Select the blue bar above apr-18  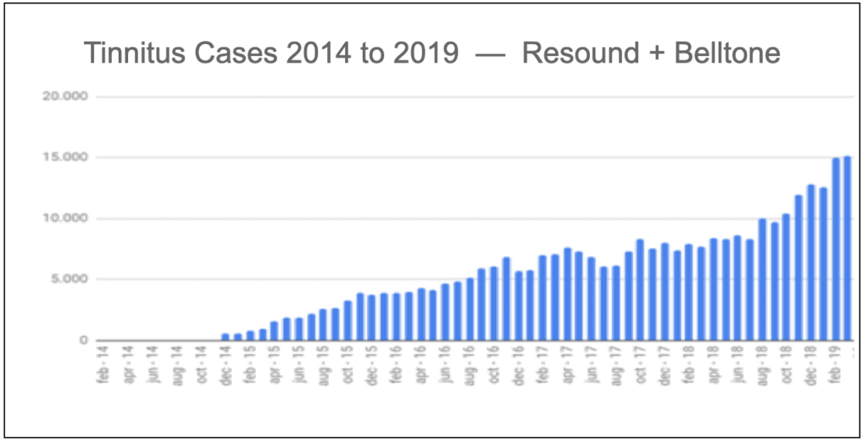coord(714,290)
